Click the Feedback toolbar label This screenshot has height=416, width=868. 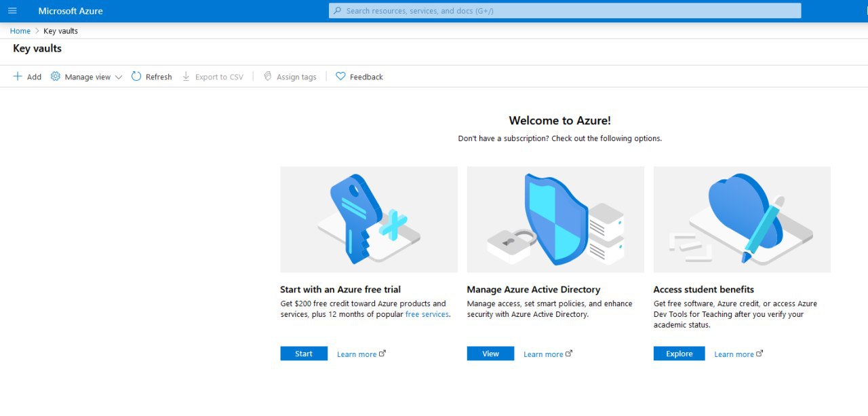pyautogui.click(x=366, y=77)
